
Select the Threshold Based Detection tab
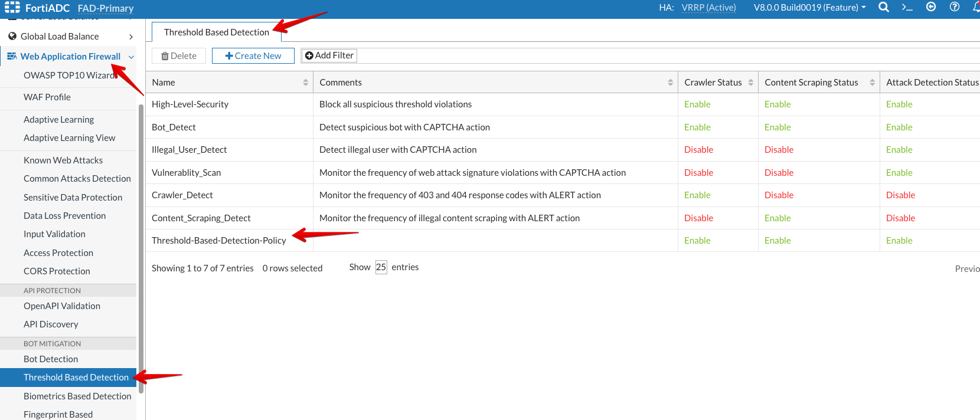216,32
